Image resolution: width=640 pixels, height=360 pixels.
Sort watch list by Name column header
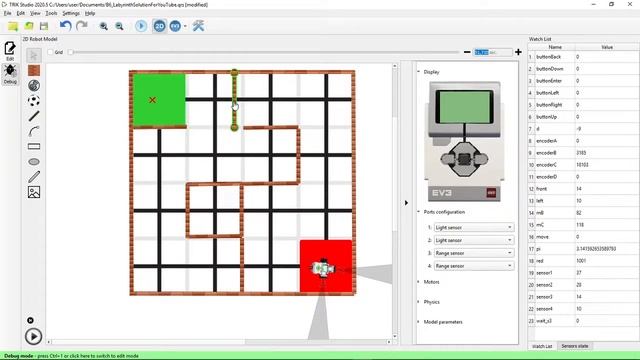click(555, 47)
